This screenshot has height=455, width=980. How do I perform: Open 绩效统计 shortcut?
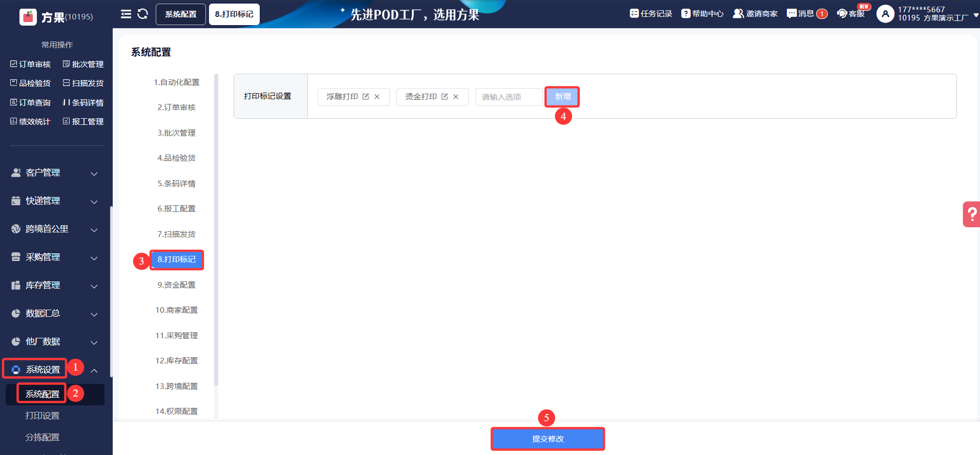[30, 121]
